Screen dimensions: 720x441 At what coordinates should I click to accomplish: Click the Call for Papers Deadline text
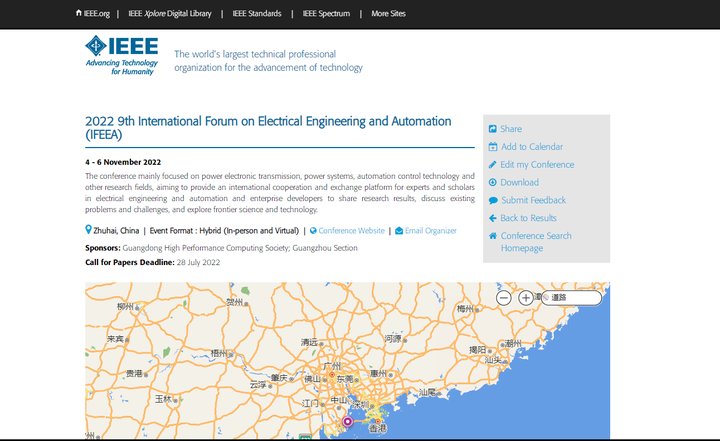(x=152, y=262)
